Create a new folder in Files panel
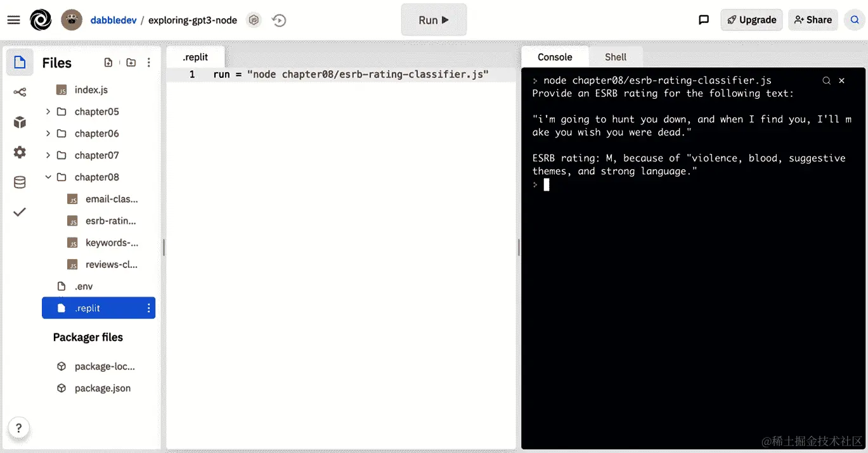868x453 pixels. point(131,62)
